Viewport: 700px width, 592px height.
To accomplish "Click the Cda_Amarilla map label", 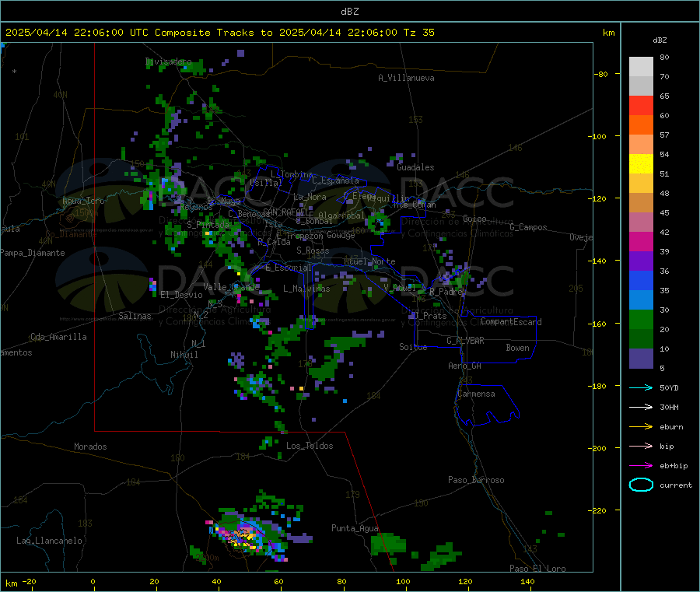I will pos(58,337).
